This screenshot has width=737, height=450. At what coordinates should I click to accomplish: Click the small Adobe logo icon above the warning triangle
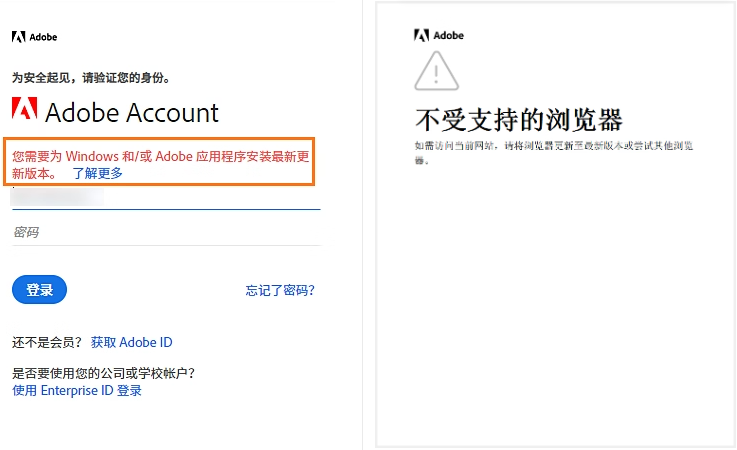421,35
